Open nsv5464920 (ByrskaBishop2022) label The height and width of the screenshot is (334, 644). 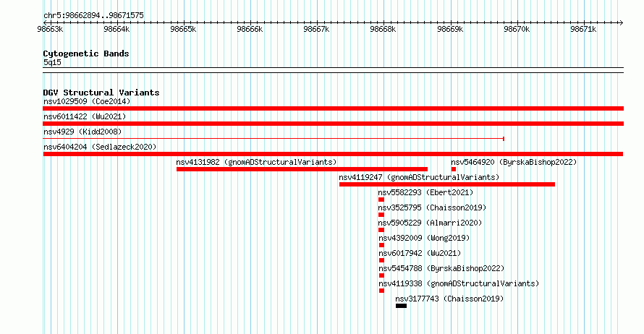(514, 162)
